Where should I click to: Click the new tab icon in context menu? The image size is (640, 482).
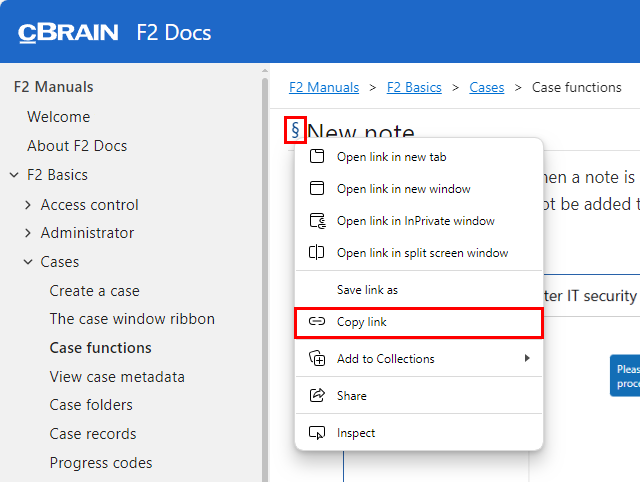click(317, 156)
